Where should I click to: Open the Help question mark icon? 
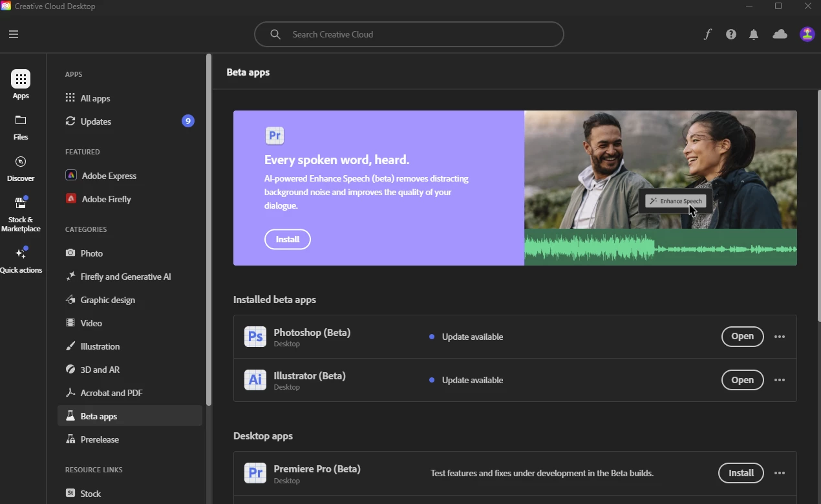(x=731, y=34)
